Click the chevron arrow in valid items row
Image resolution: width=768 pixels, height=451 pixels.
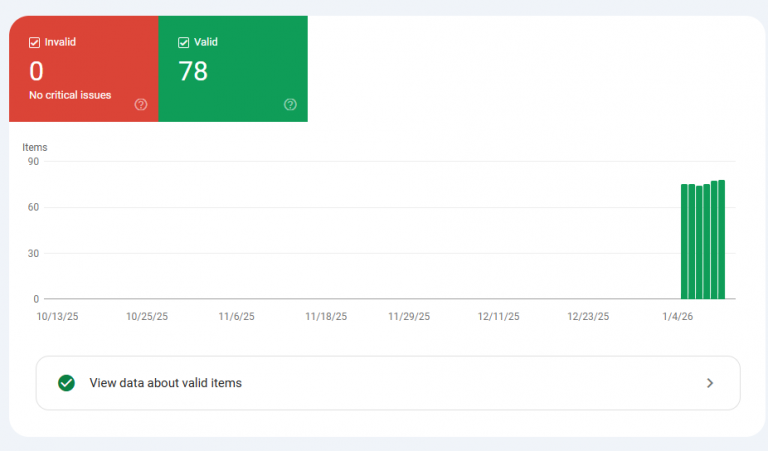coord(710,383)
